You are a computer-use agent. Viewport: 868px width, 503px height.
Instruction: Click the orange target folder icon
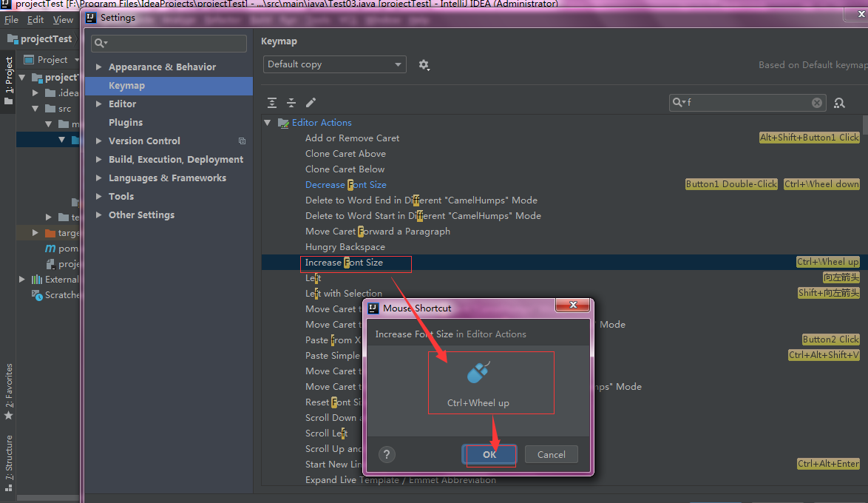(x=50, y=233)
